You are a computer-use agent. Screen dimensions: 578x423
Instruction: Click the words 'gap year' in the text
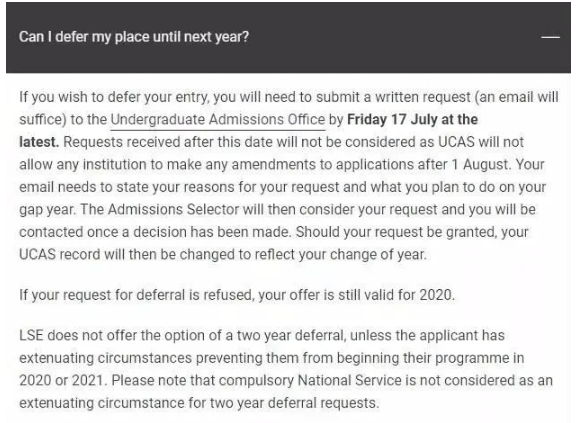tap(46, 210)
